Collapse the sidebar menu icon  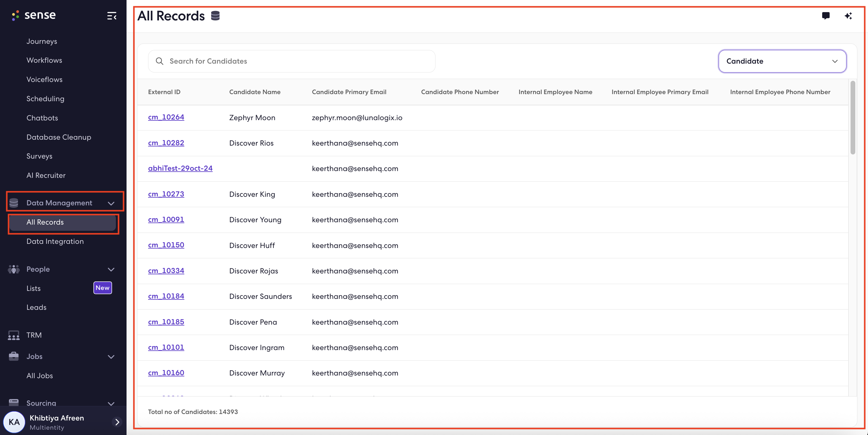pos(112,16)
